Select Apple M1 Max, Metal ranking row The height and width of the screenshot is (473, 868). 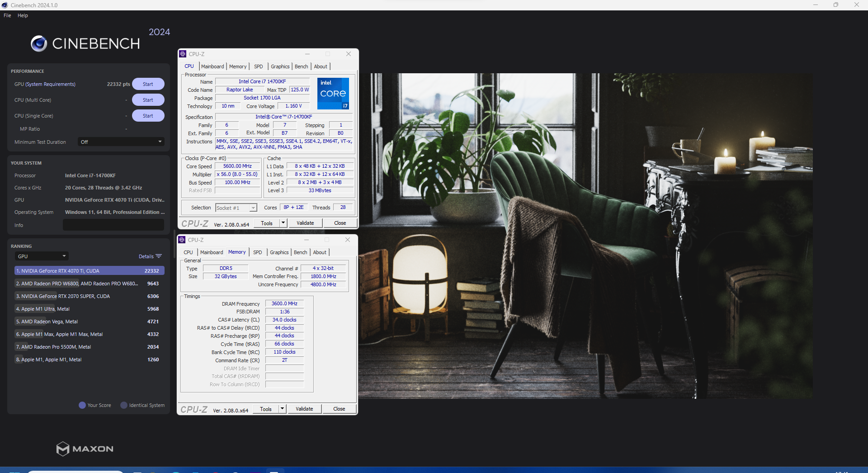(x=89, y=334)
